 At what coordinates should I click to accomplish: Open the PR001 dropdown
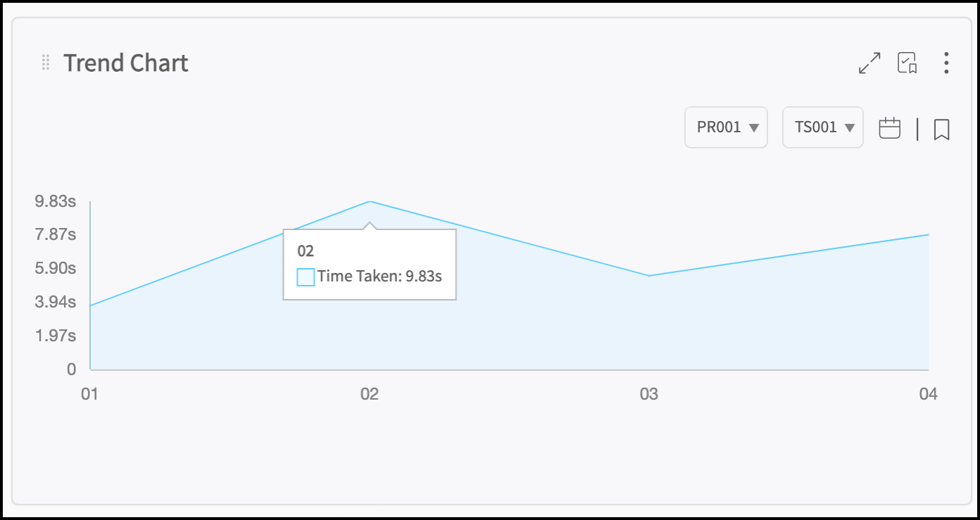pos(726,127)
